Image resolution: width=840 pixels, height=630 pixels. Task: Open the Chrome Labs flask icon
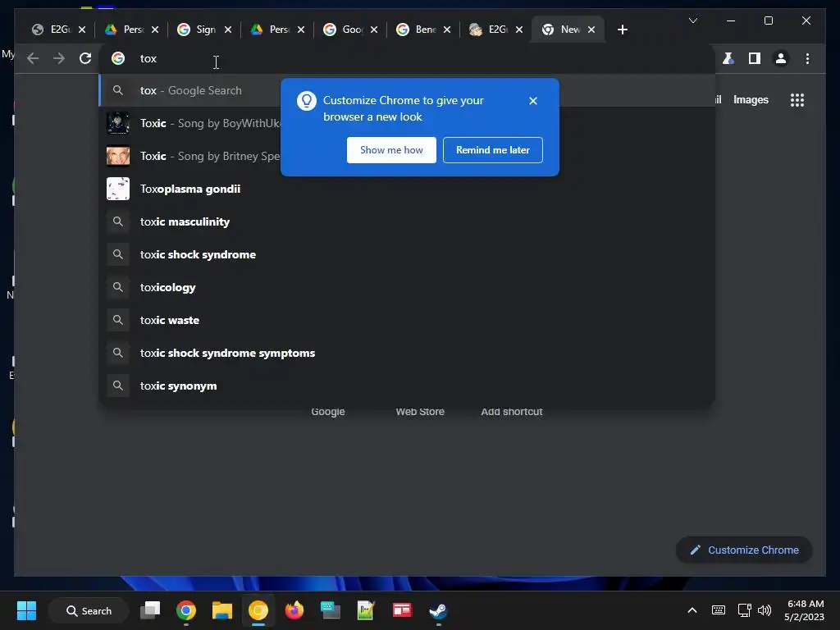pos(728,58)
